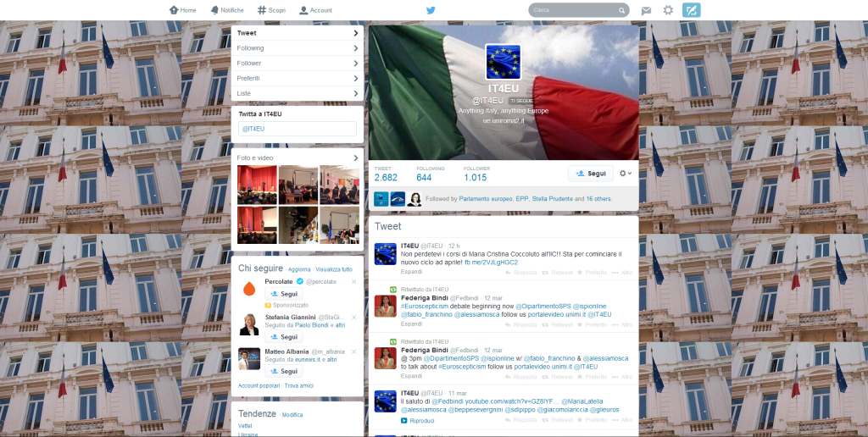This screenshot has height=437, width=868.
Task: Dismiss the Stefania Giannini suggestion
Action: [x=353, y=317]
